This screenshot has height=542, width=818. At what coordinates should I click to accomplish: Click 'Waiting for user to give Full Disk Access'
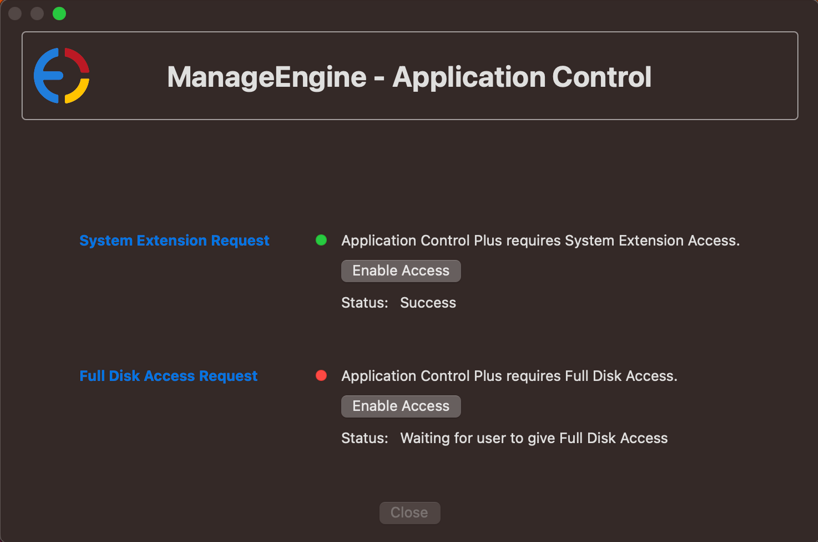coord(533,438)
